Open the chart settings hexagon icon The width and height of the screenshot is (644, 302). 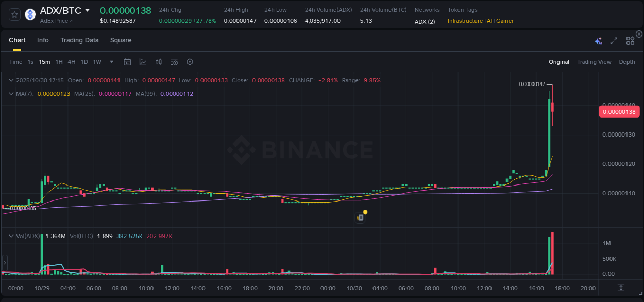[x=190, y=61]
